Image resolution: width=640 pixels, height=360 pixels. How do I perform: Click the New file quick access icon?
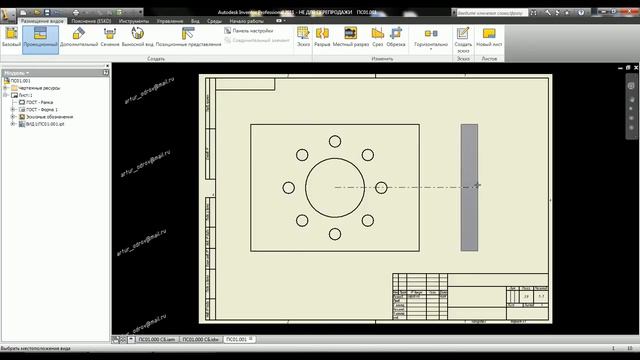click(24, 13)
